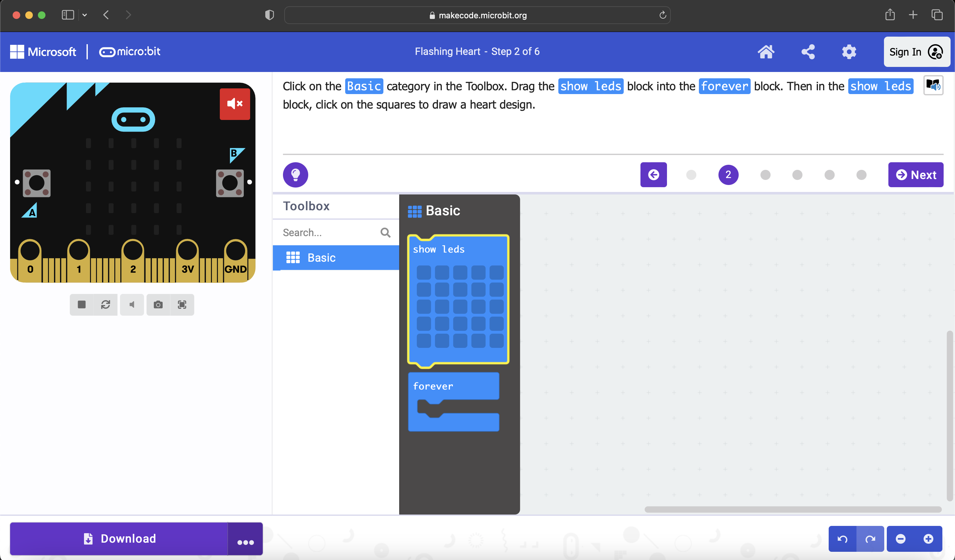955x560 pixels.
Task: Click the Download button
Action: coord(119,539)
